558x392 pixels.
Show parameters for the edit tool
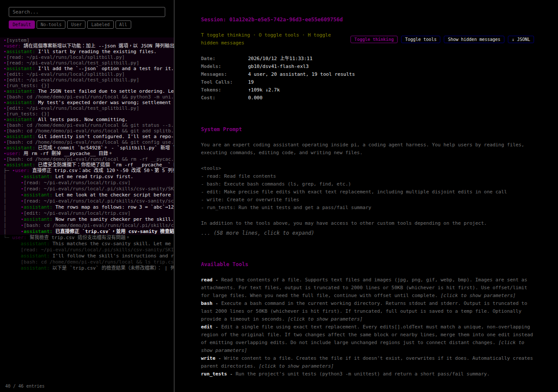pos(363,347)
